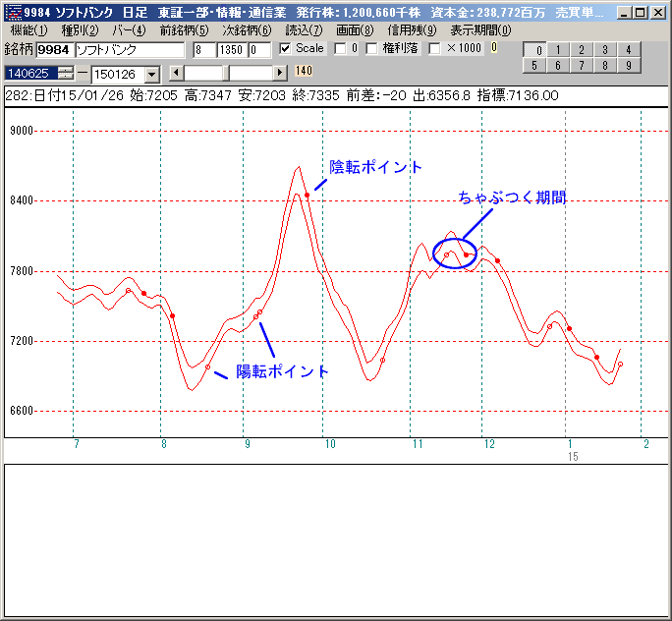The width and height of the screenshot is (672, 621).
Task: Click numbered button 7 in grid
Action: tap(581, 66)
